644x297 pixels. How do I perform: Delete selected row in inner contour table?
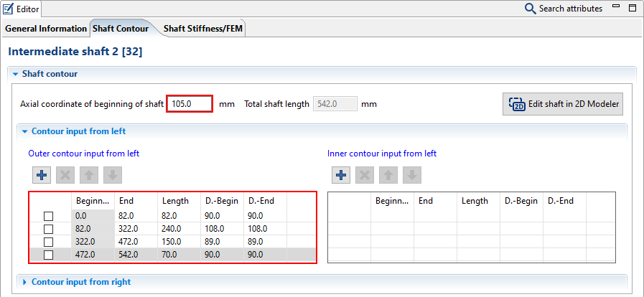point(364,175)
